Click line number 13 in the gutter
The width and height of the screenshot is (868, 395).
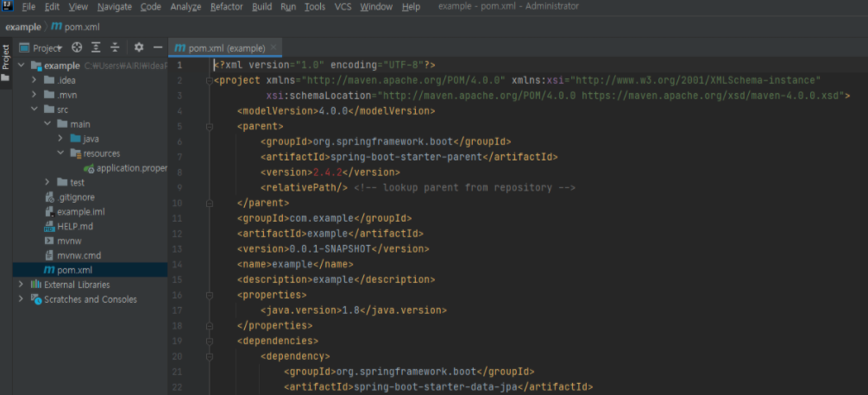pos(177,249)
